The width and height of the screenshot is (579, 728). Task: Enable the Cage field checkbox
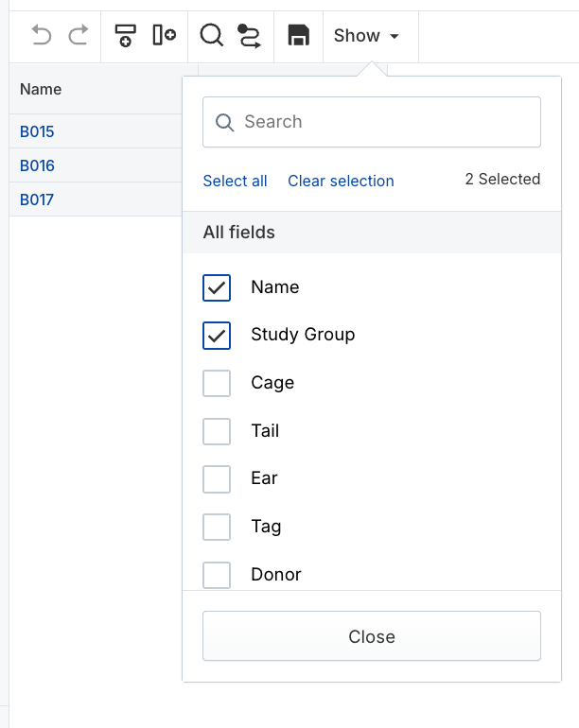coord(217,384)
